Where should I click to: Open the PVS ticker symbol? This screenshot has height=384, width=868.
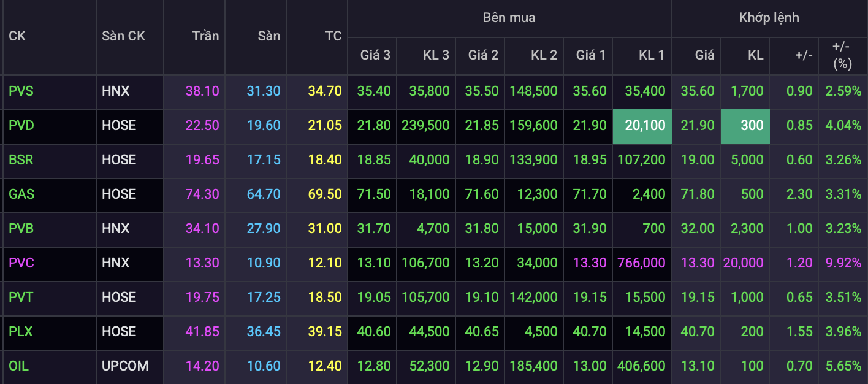[x=21, y=91]
